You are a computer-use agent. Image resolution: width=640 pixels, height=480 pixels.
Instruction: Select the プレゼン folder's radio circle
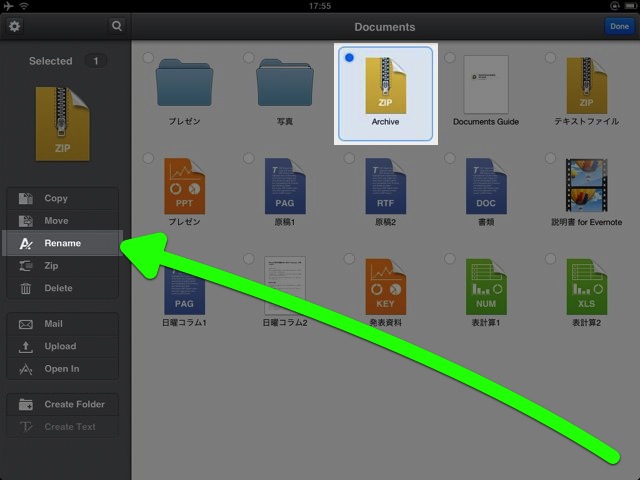tap(148, 58)
